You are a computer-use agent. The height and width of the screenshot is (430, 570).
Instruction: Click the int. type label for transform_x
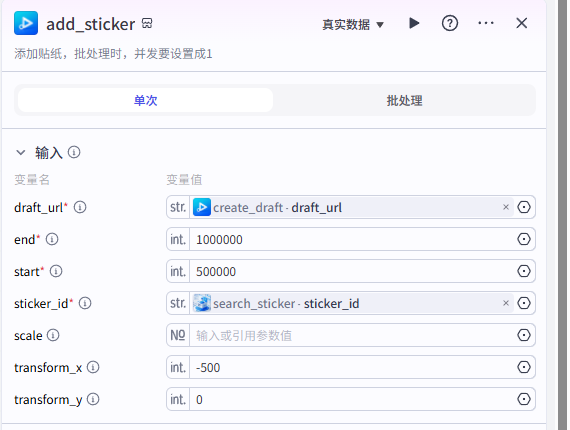(178, 367)
